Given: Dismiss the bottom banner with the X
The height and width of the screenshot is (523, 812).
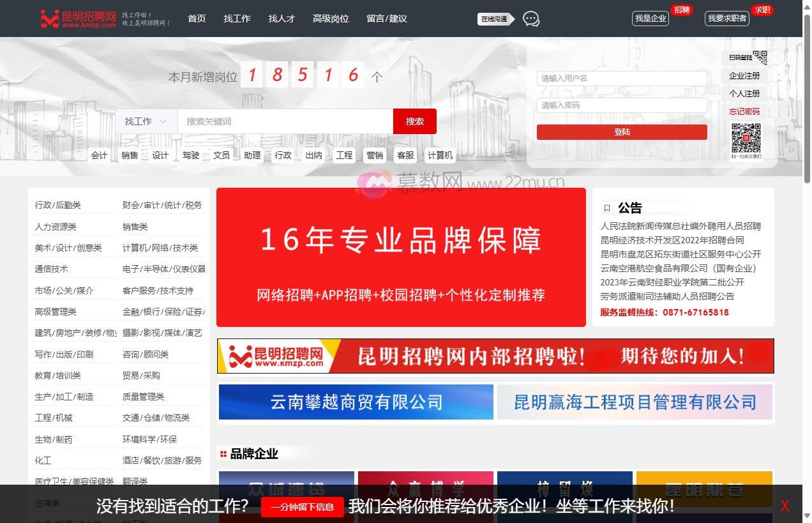Looking at the screenshot, I should click(x=785, y=505).
